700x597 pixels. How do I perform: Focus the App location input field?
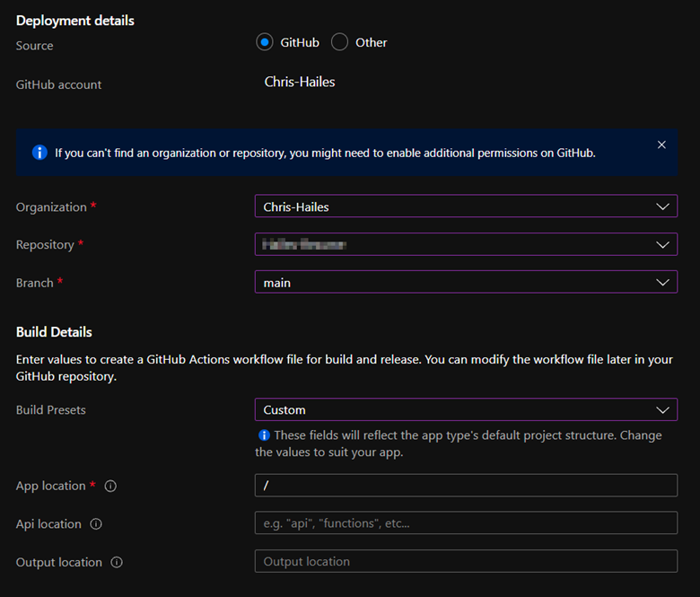pos(465,486)
